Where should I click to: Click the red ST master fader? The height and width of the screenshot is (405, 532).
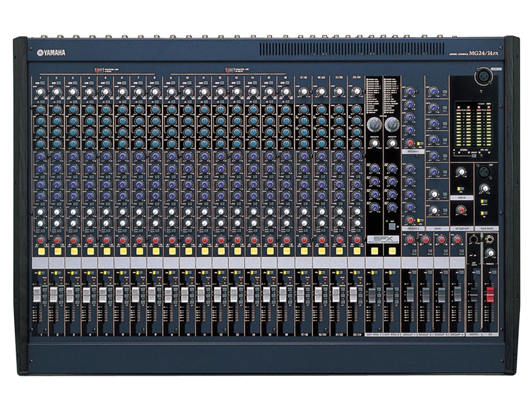pos(490,294)
